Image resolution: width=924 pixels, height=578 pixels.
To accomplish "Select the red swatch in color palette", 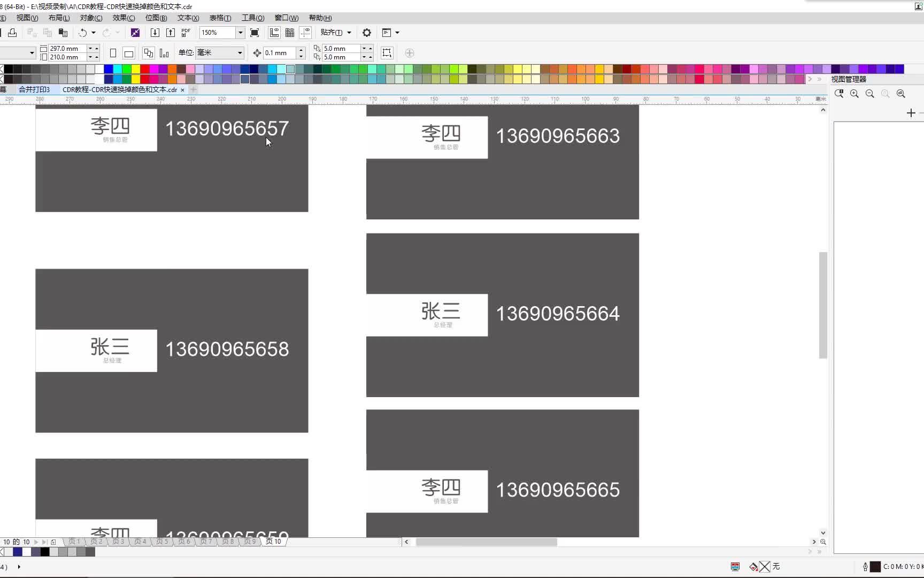I will click(x=145, y=69).
